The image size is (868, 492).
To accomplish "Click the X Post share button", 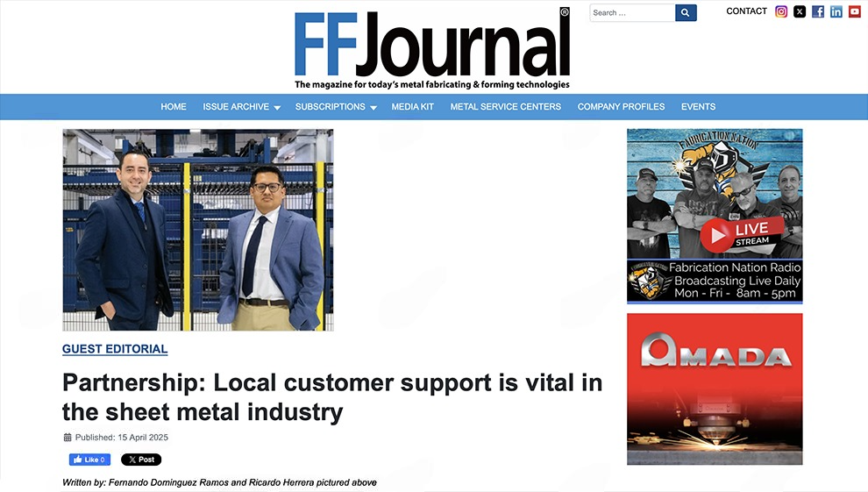I will point(141,460).
